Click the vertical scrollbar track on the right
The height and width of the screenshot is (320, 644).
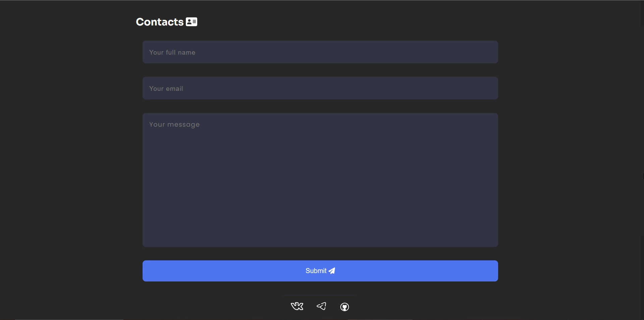[x=642, y=160]
